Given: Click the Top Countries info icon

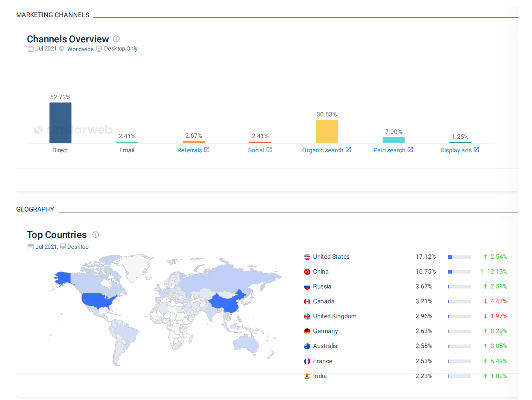Looking at the screenshot, I should point(96,235).
